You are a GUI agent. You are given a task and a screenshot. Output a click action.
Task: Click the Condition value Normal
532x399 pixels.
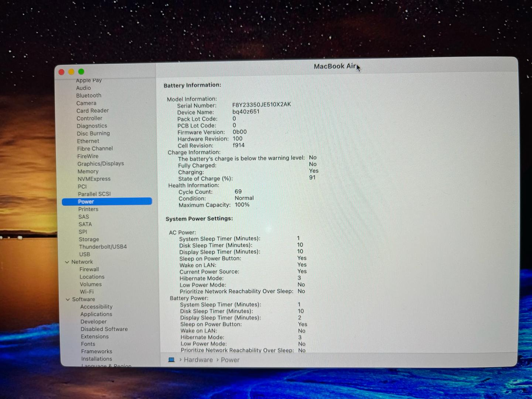(244, 198)
